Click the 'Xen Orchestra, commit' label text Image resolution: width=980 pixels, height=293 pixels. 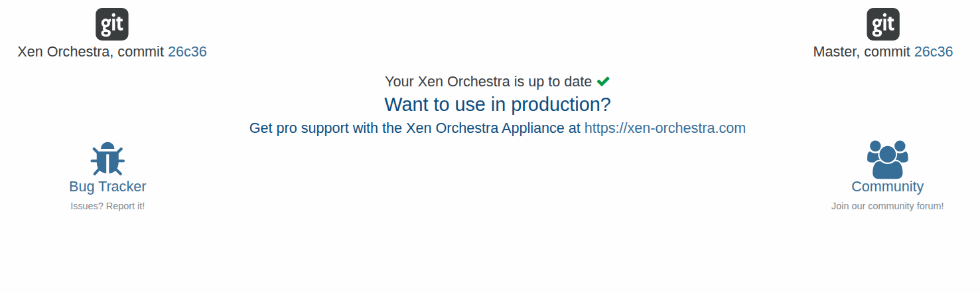pyautogui.click(x=91, y=52)
